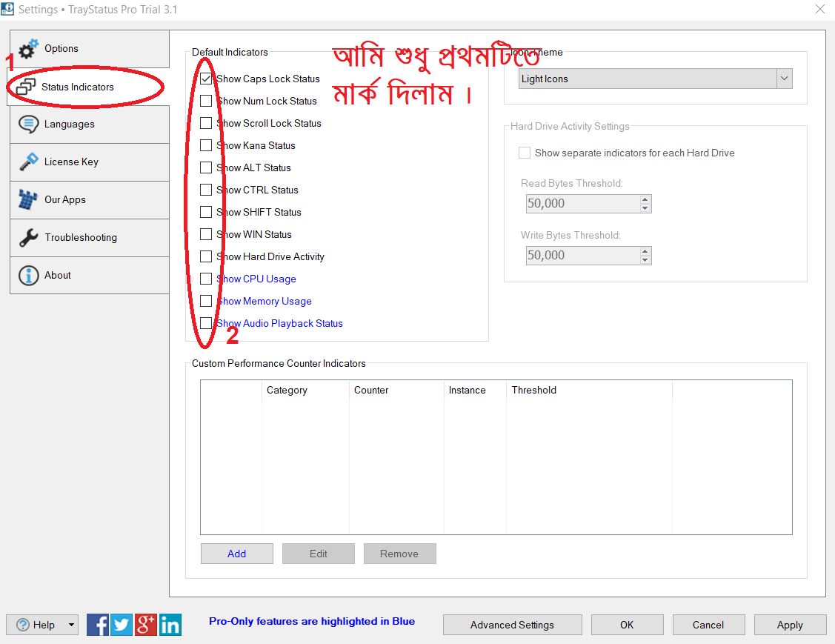
Task: Close the Settings window
Action: pos(820,9)
